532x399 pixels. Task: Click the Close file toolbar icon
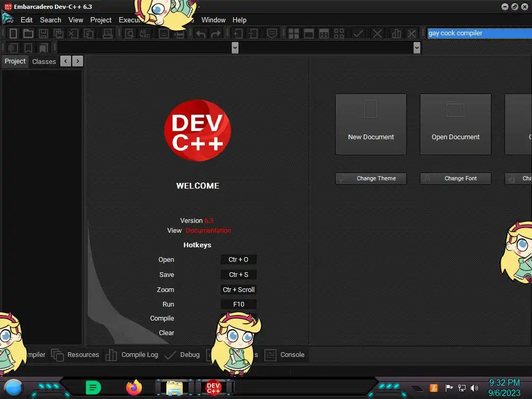click(x=73, y=33)
